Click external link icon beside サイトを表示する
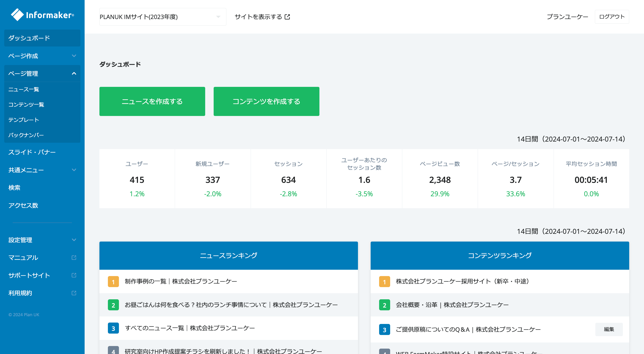The width and height of the screenshot is (644, 354). (287, 17)
